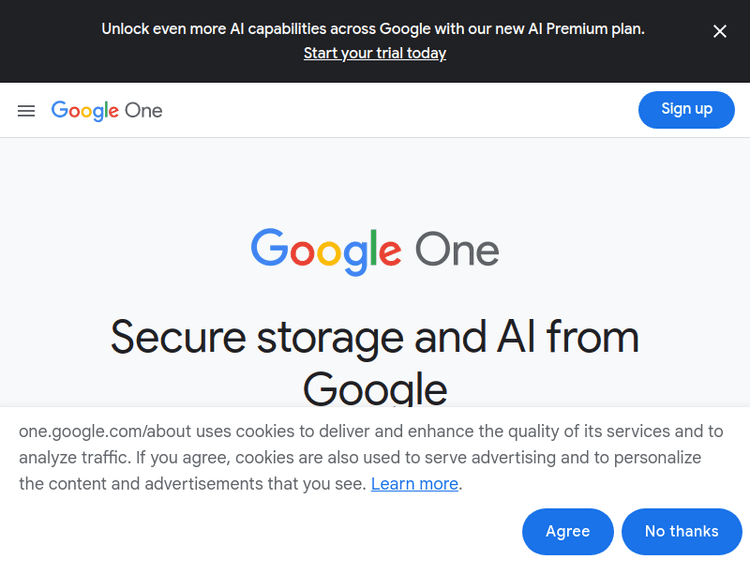Follow the Start your trial today link
The height and width of the screenshot is (563, 750).
pyautogui.click(x=375, y=53)
